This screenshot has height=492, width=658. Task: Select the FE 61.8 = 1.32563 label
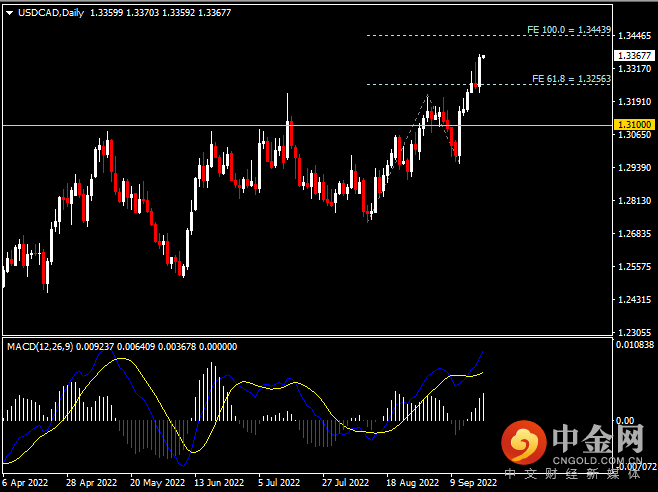pyautogui.click(x=570, y=78)
